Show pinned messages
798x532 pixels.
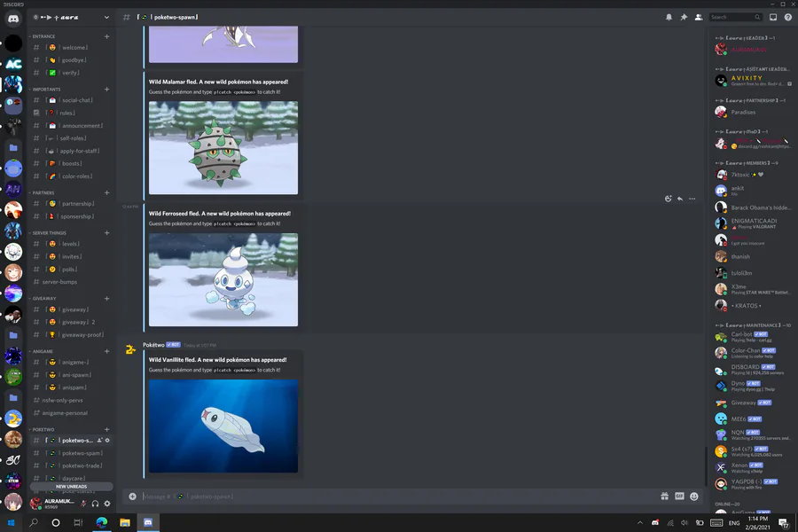point(684,18)
